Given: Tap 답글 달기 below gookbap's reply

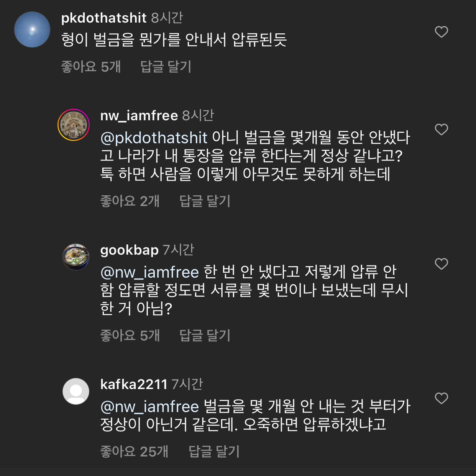Looking at the screenshot, I should pos(205,335).
